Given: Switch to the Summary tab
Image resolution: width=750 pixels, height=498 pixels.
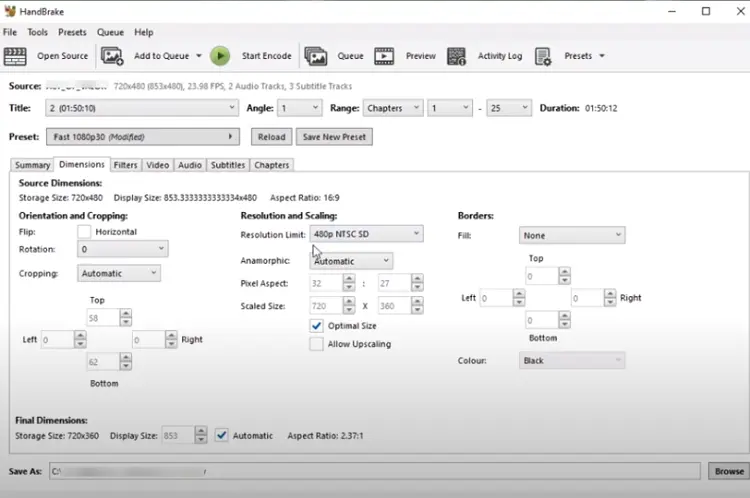Looking at the screenshot, I should [32, 165].
